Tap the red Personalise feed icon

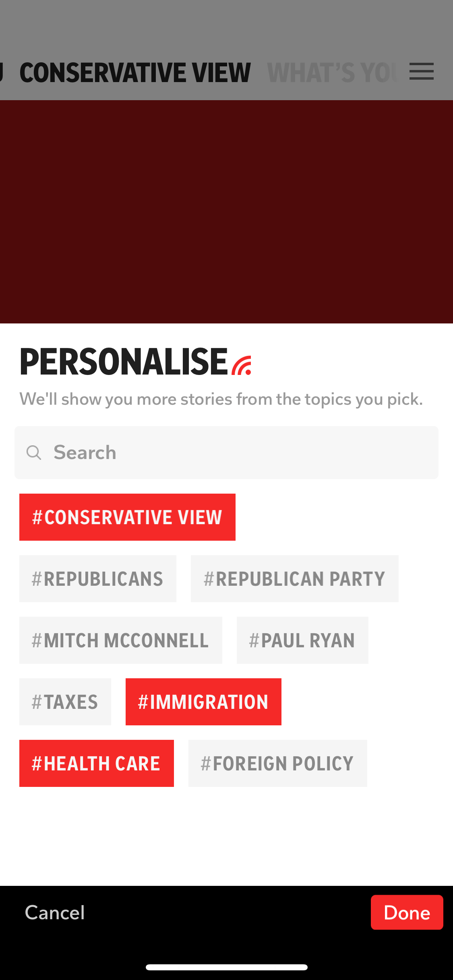pyautogui.click(x=242, y=365)
